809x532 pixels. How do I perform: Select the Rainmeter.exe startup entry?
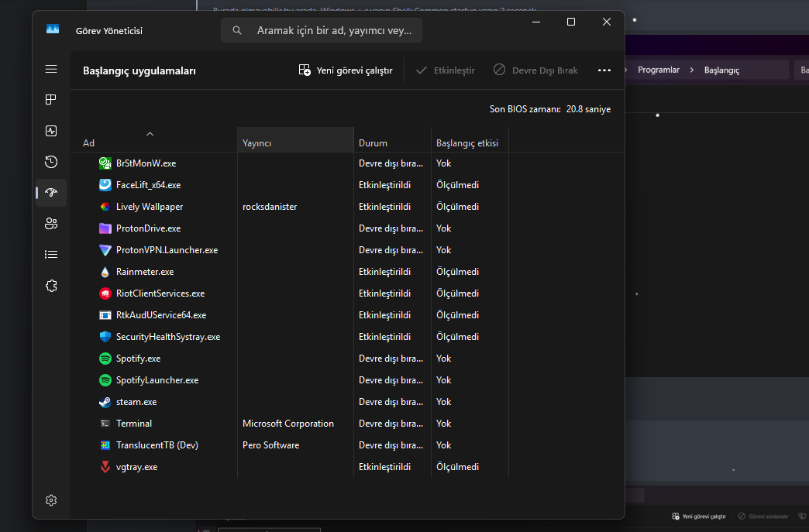[x=145, y=272]
